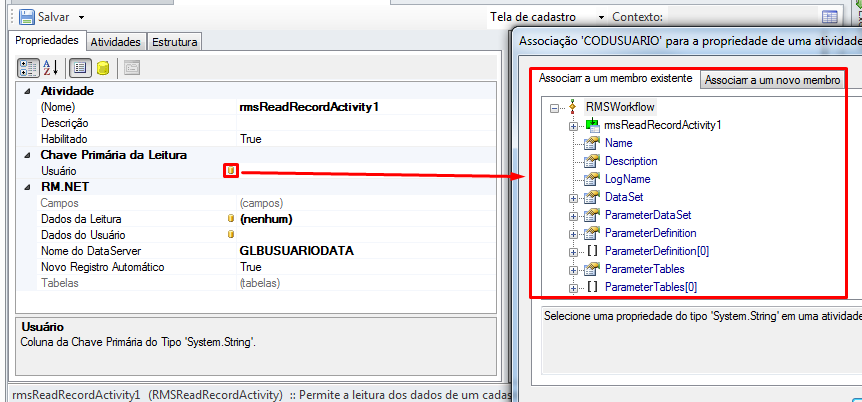Expand the ParameterDefinition[0] node
The width and height of the screenshot is (862, 402).
click(x=573, y=252)
